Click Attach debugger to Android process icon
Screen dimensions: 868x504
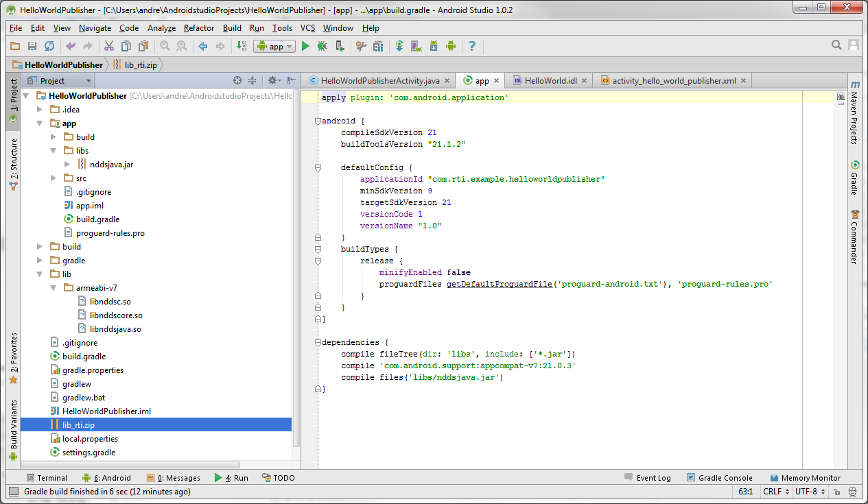tap(339, 46)
